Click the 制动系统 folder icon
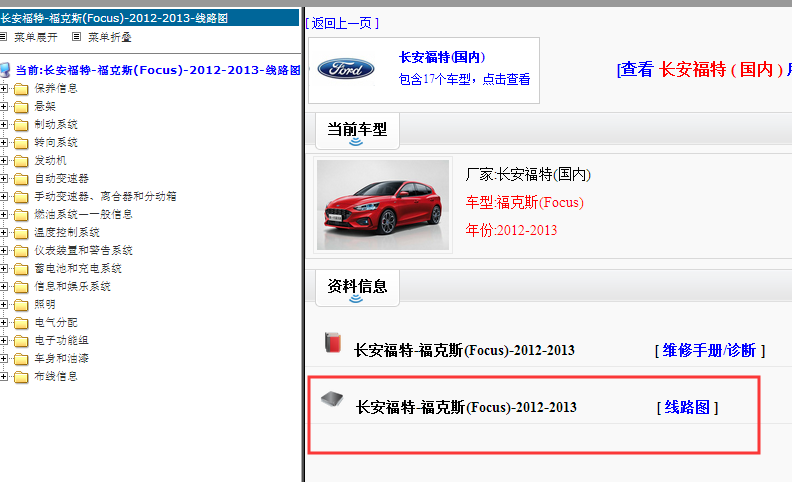Screen dimensions: 792x482 21,125
